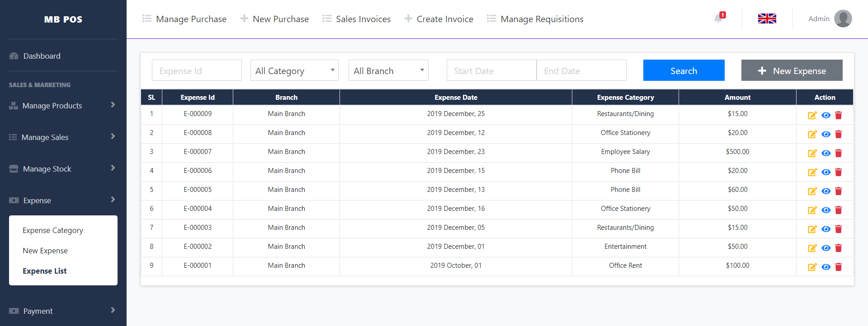The width and height of the screenshot is (868, 326).
Task: Click the Admin user avatar
Action: tap(843, 19)
